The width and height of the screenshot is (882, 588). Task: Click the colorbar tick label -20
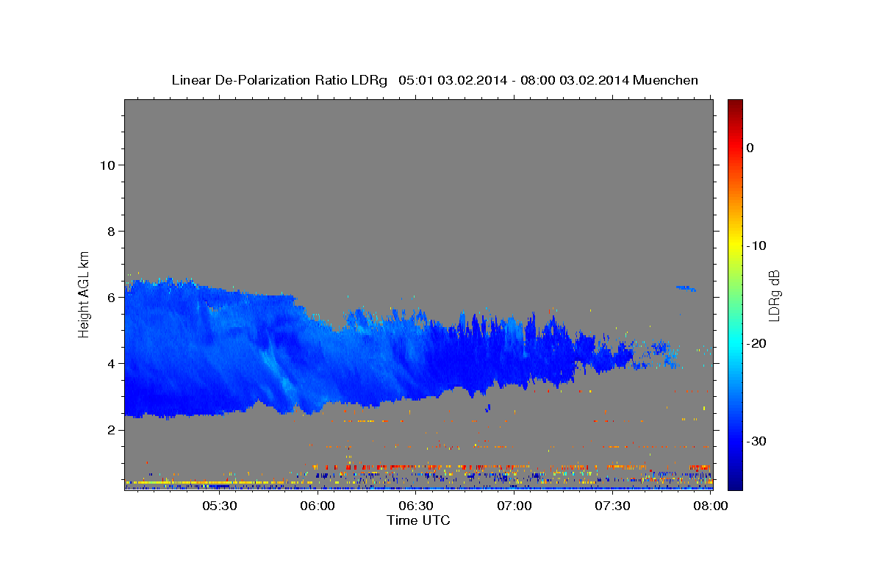tap(757, 343)
